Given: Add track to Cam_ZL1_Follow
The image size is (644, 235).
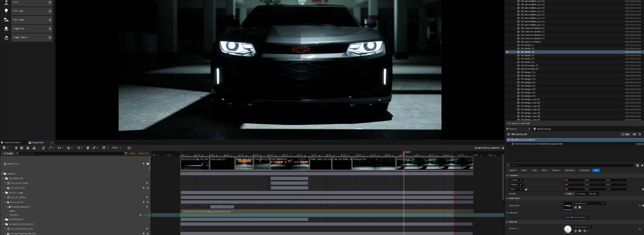Looking at the screenshot, I should (x=147, y=197).
